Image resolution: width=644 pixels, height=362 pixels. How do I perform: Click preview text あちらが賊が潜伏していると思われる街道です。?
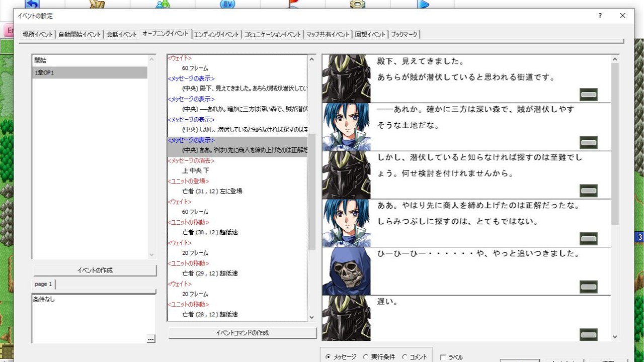tap(466, 78)
